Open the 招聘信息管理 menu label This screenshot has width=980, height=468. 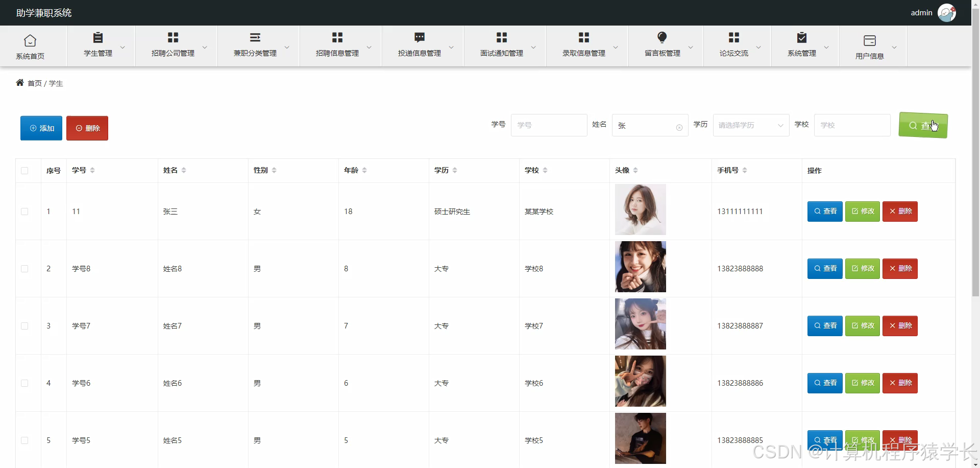click(337, 53)
